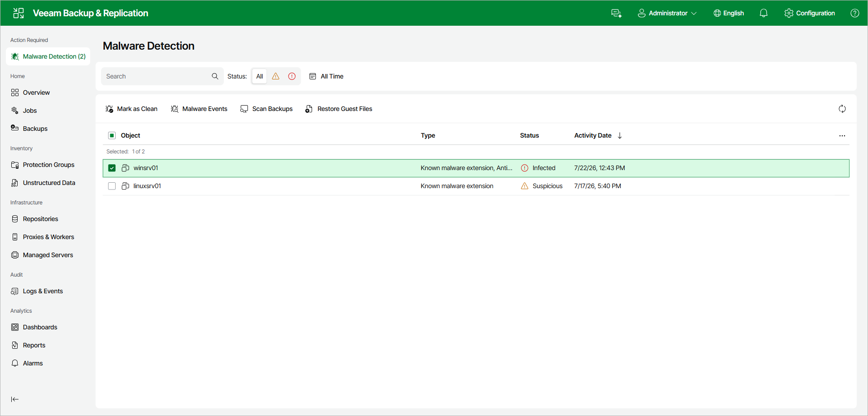Filter by Suspicious warning status icon

coord(275,76)
